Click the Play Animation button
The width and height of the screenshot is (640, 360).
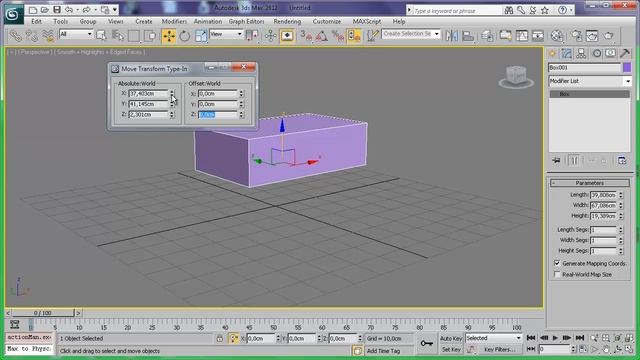coord(555,338)
